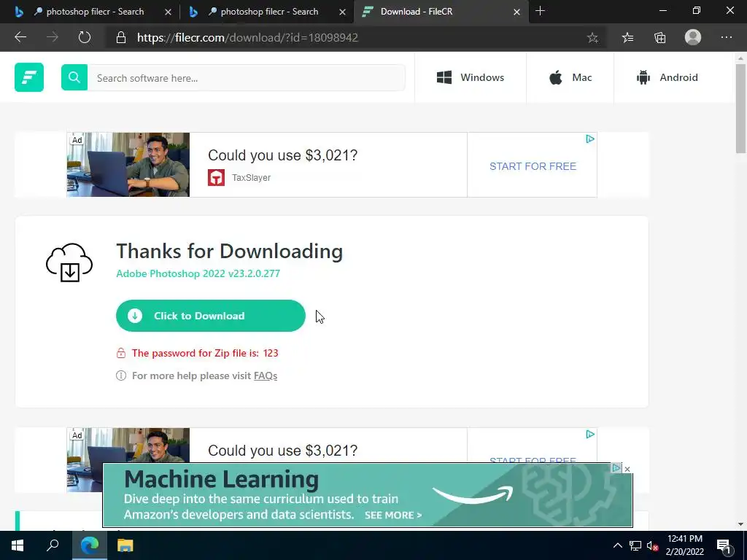
Task: View site info via padlock icon
Action: [x=121, y=38]
